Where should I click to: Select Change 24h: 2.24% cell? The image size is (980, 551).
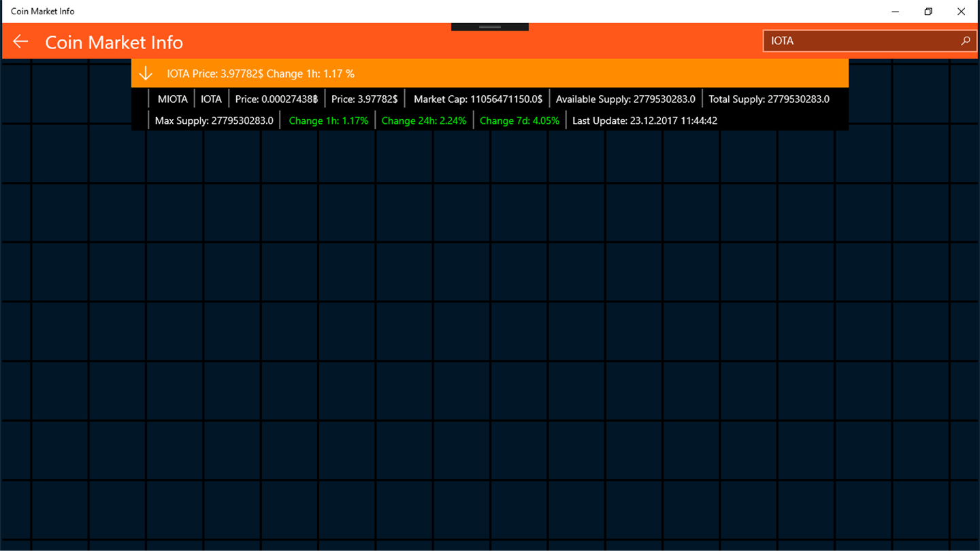coord(424,121)
